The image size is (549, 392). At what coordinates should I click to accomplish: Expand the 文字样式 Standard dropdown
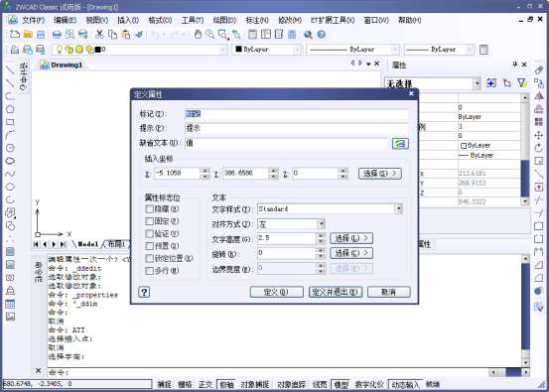pos(398,209)
